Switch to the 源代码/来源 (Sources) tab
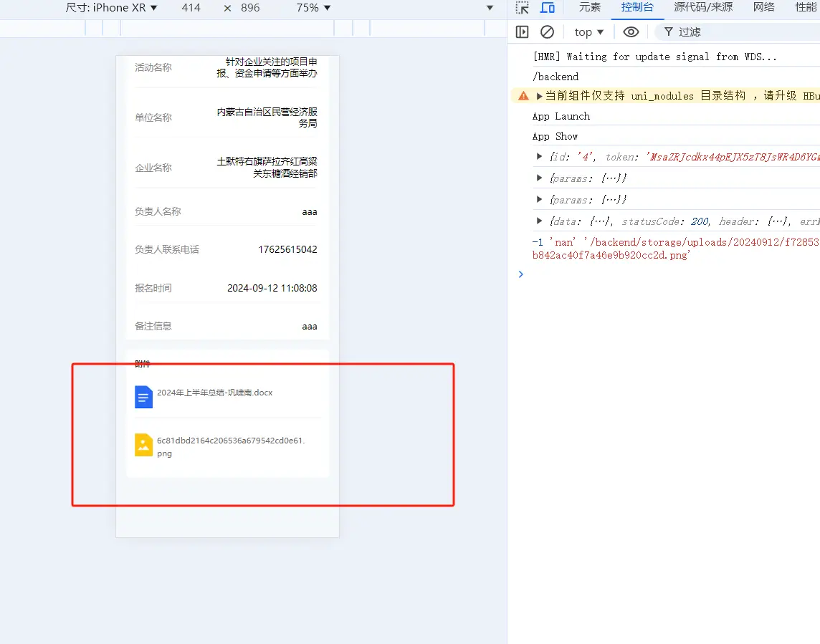The width and height of the screenshot is (820, 644). click(703, 8)
